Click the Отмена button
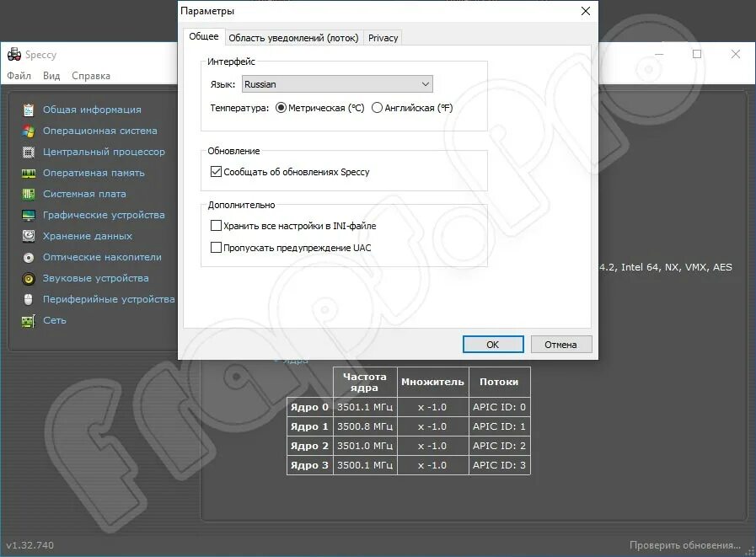The image size is (756, 557). tap(560, 345)
